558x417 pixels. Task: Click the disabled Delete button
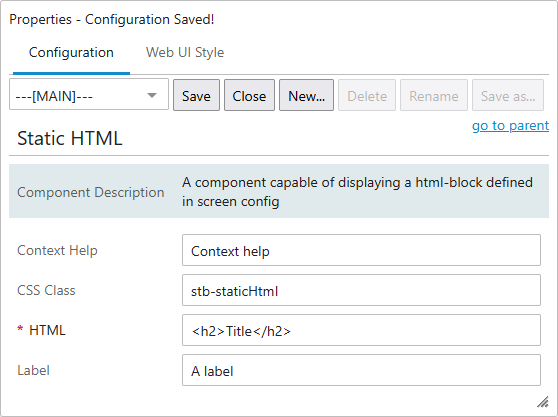tap(367, 95)
